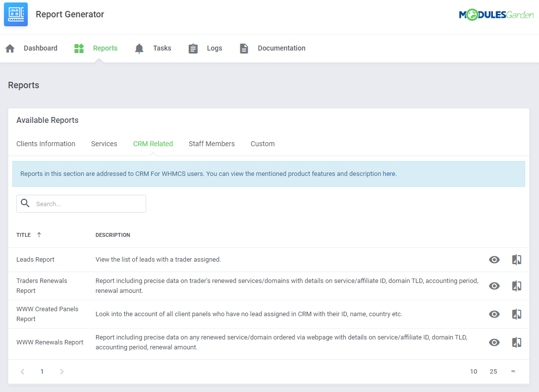Select the CRM Related tab
539x392 pixels.
click(x=153, y=144)
